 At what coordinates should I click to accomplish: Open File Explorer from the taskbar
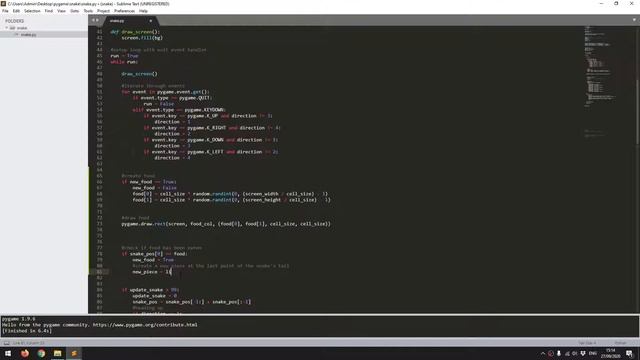pos(58,353)
